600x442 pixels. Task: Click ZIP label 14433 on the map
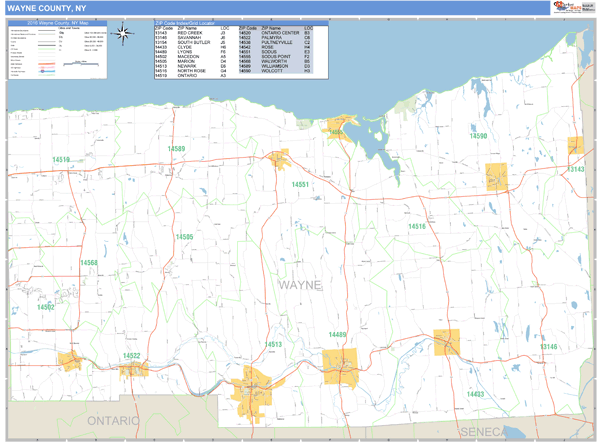[x=474, y=394]
